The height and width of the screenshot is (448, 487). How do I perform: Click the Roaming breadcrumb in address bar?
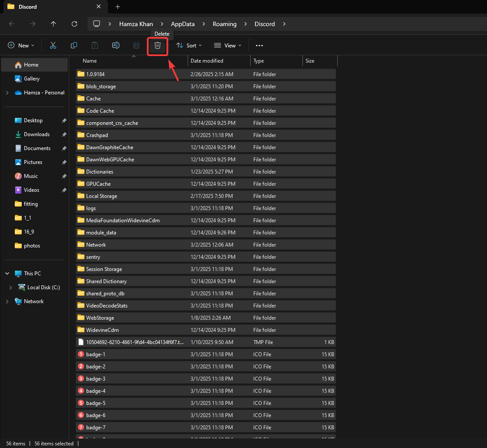coord(224,24)
